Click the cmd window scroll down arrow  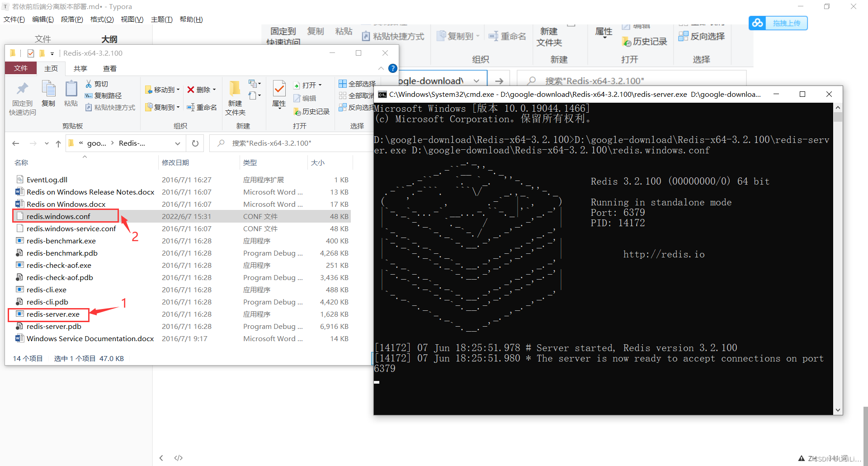pos(838,410)
